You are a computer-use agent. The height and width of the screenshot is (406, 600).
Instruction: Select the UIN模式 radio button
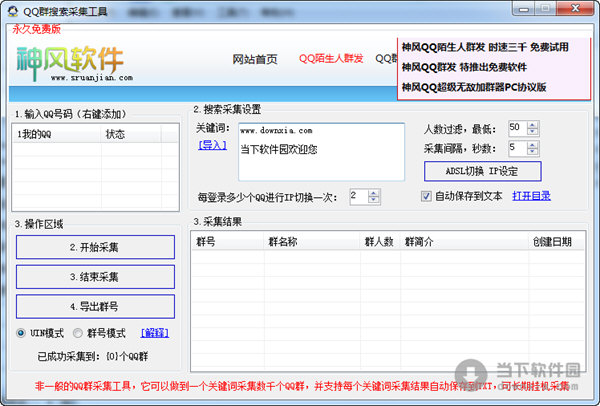[21, 333]
